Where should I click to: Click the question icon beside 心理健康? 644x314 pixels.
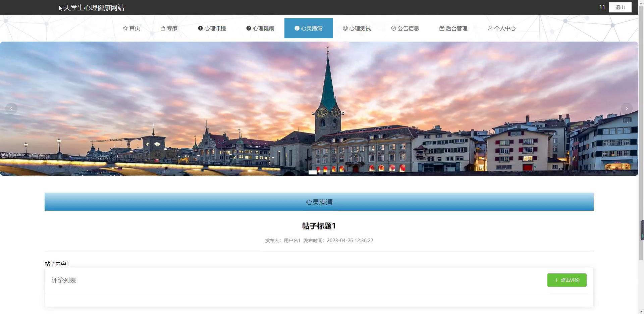(x=249, y=28)
